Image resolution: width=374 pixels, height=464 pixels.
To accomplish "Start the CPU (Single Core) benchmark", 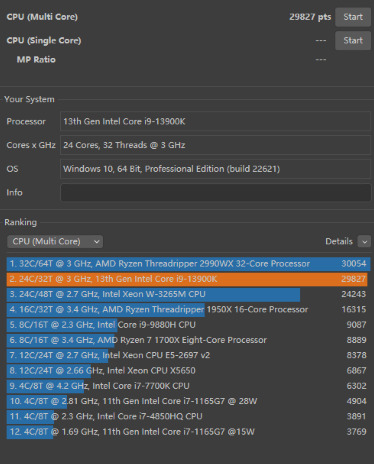I will pyautogui.click(x=353, y=41).
